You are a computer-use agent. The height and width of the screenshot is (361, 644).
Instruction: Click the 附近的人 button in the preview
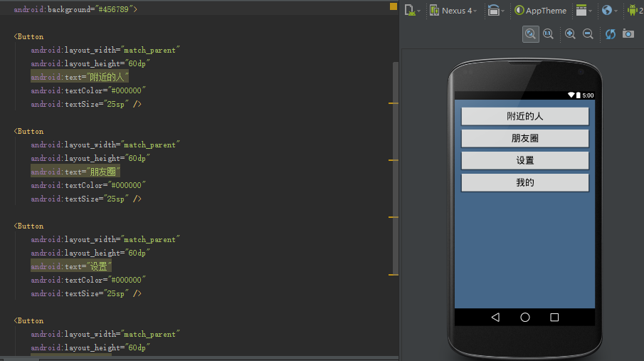(x=525, y=116)
